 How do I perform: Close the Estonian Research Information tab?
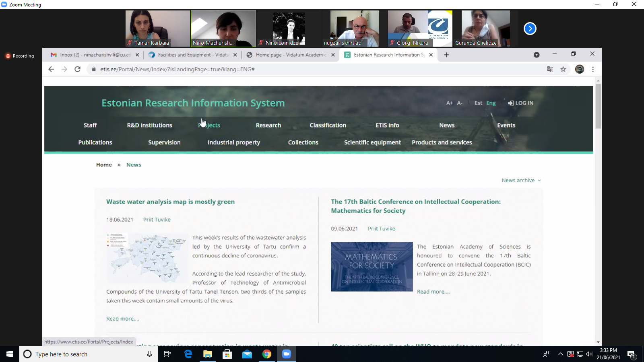pos(431,55)
